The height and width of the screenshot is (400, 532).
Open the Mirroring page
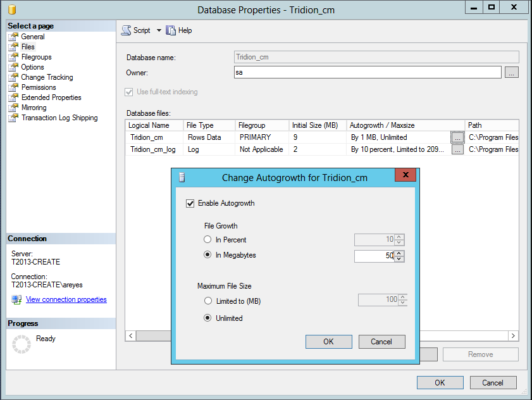tap(34, 108)
